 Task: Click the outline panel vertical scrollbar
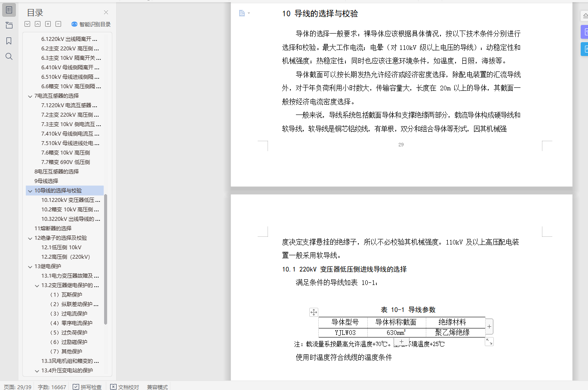[x=106, y=259]
